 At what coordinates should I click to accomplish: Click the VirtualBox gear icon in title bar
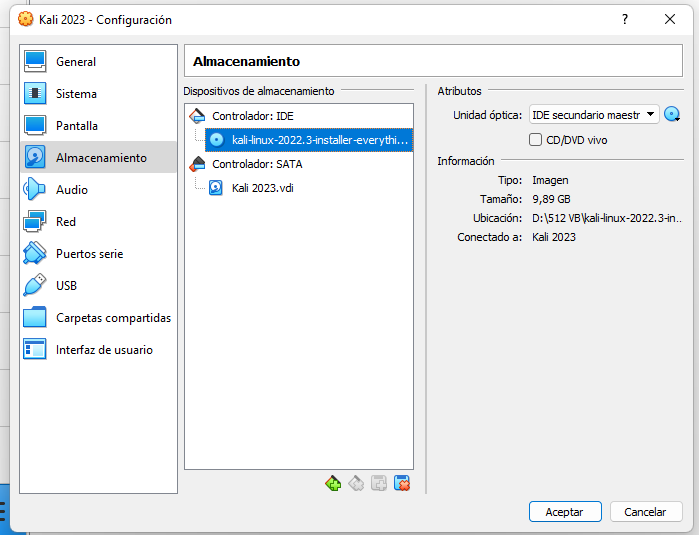click(25, 19)
